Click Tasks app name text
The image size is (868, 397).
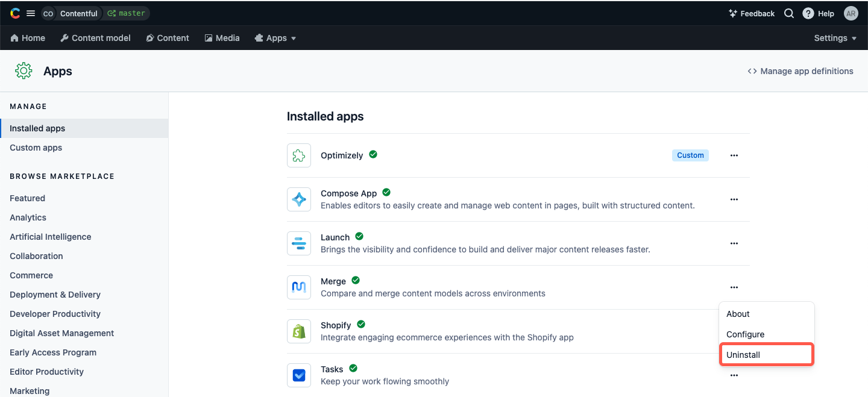(x=332, y=369)
